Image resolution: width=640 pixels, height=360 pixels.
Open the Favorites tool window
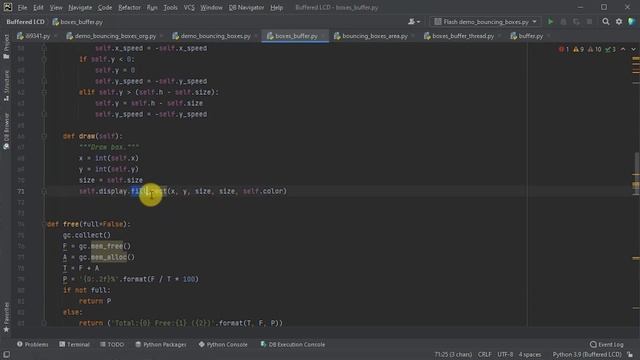pyautogui.click(x=6, y=317)
